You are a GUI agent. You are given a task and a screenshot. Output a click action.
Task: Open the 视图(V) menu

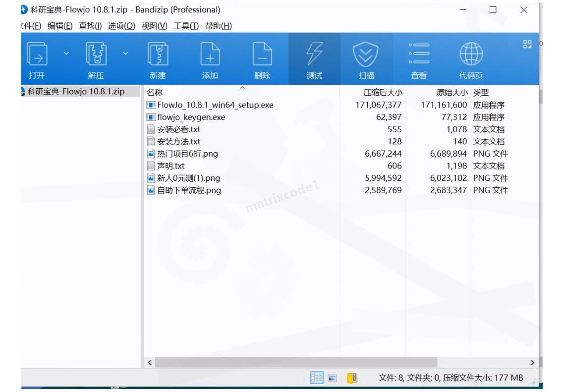(154, 26)
